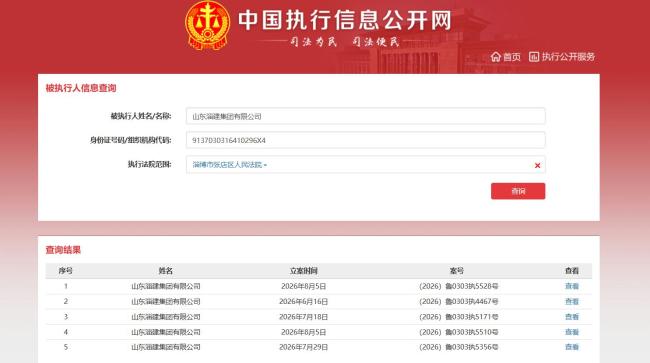Select company name in row 5

[x=166, y=347]
